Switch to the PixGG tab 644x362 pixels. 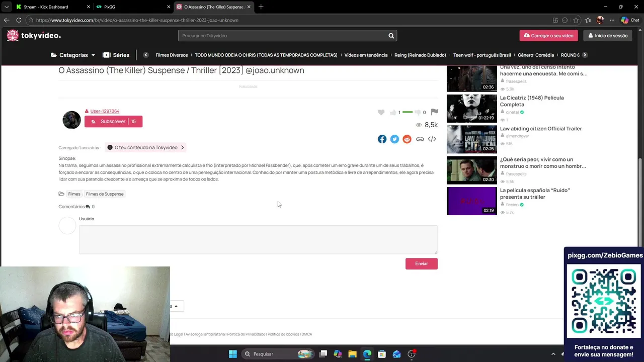pyautogui.click(x=133, y=7)
